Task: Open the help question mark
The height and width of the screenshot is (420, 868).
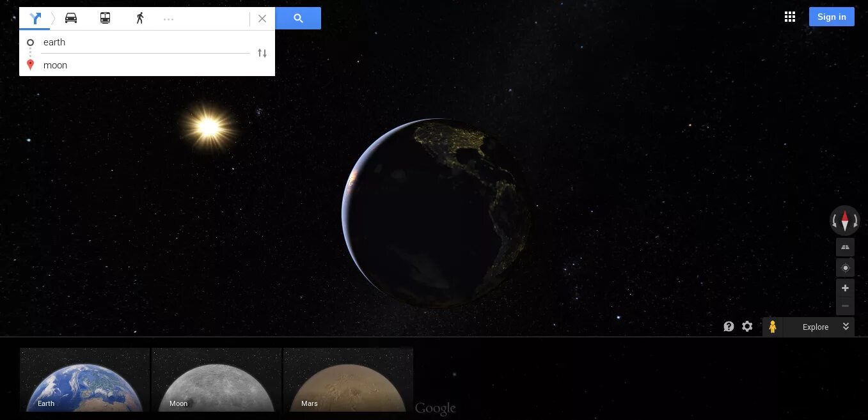Action: 729,327
